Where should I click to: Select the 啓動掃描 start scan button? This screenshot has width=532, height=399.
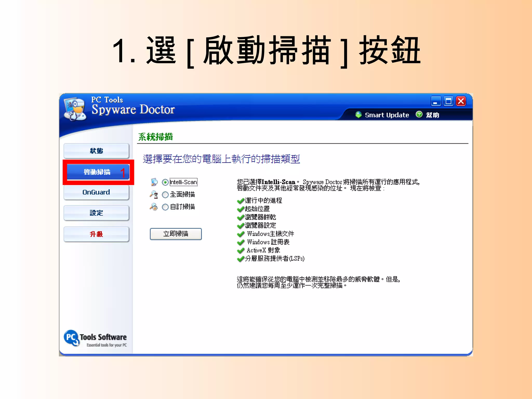pyautogui.click(x=98, y=172)
